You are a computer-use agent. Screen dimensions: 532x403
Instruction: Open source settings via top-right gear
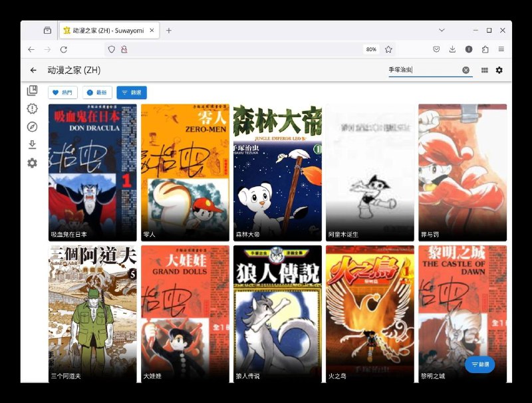pos(499,70)
